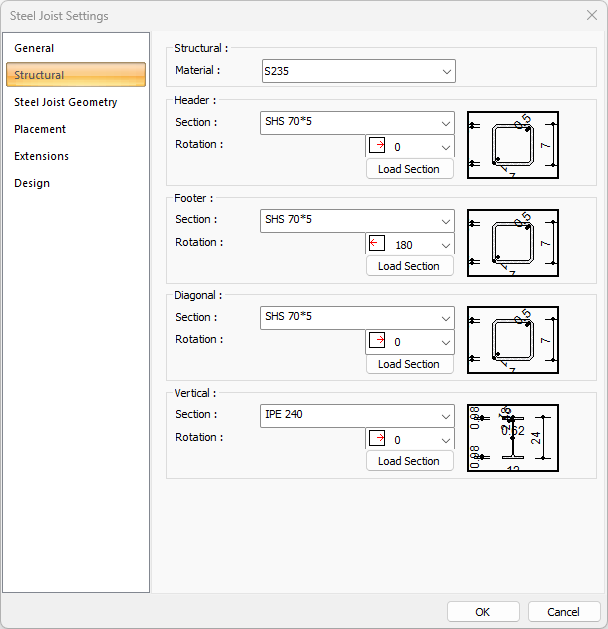608x629 pixels.
Task: Click the Header SHS section preview thumbnail
Action: 512,145
